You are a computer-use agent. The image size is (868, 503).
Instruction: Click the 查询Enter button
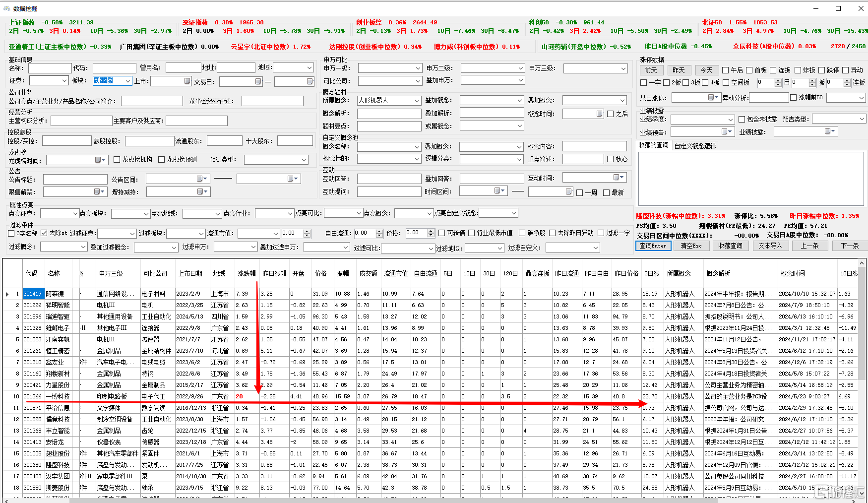click(653, 246)
